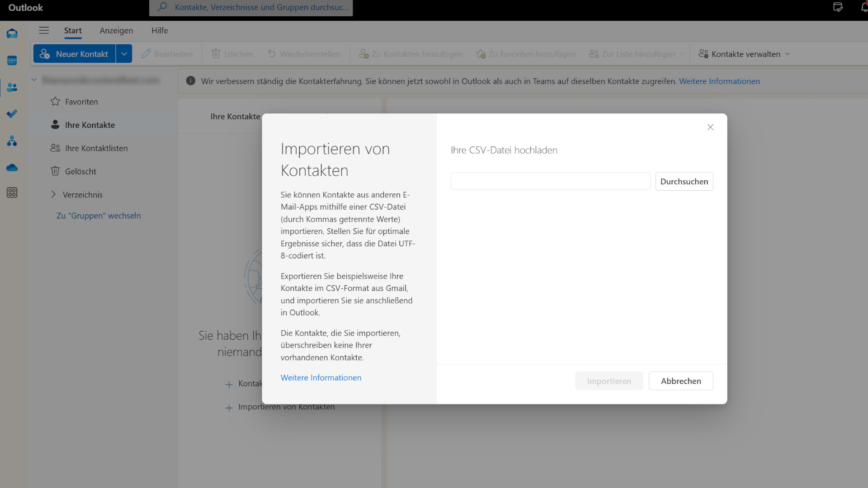Click Bearbeiten toolbar item
The width and height of the screenshot is (868, 488).
coord(167,54)
